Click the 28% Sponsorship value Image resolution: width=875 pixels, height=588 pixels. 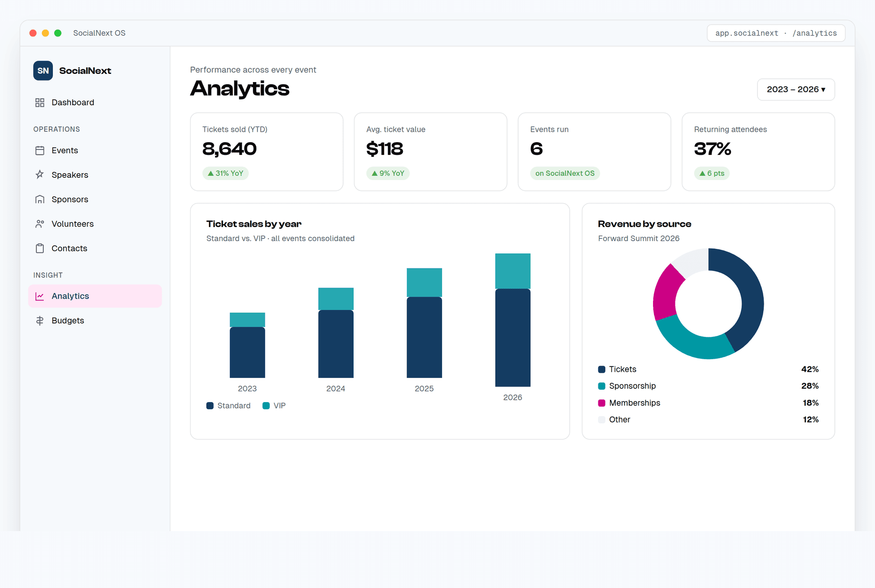tap(810, 386)
